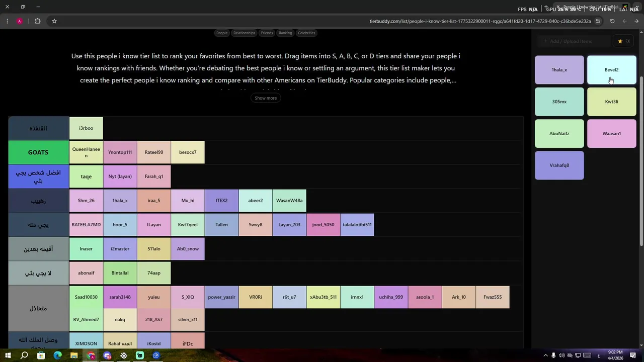Select the Celebrities tag

point(306,33)
